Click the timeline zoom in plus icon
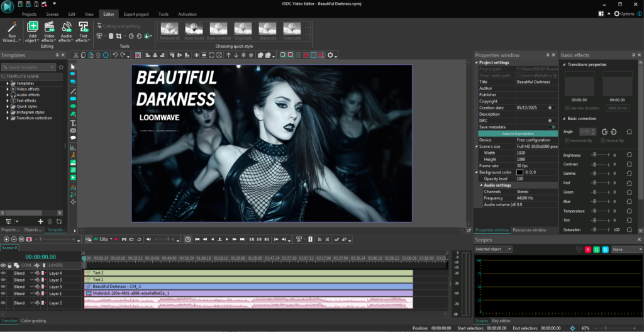Viewport: 644px width, 332px height. 6,239
